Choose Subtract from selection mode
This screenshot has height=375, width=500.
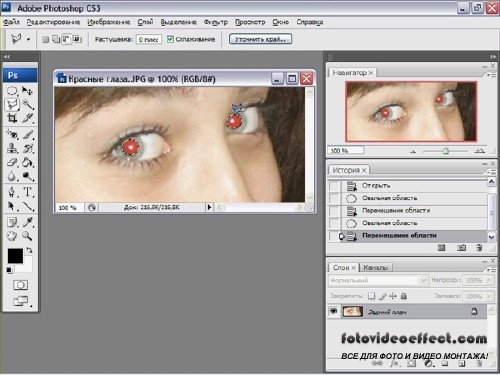67,39
